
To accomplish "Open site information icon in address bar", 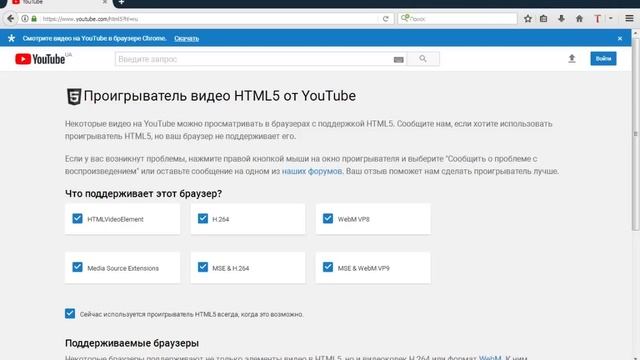I will 25,19.
